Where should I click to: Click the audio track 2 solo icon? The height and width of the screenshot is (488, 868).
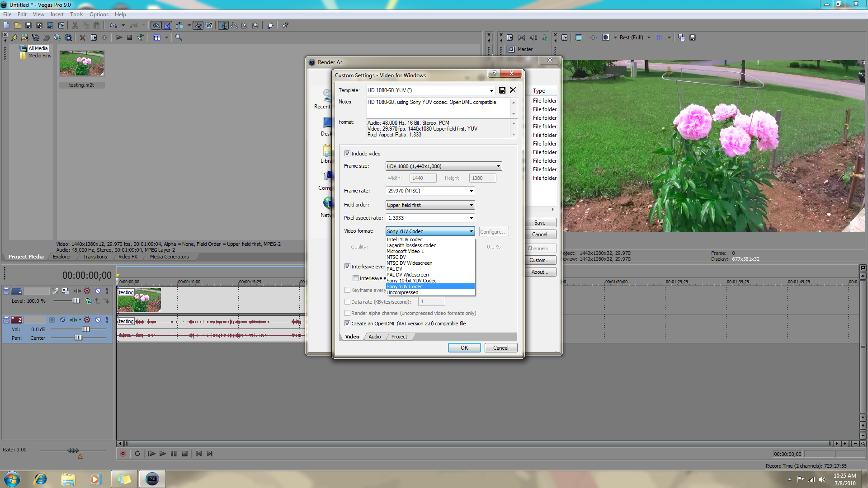coord(107,320)
